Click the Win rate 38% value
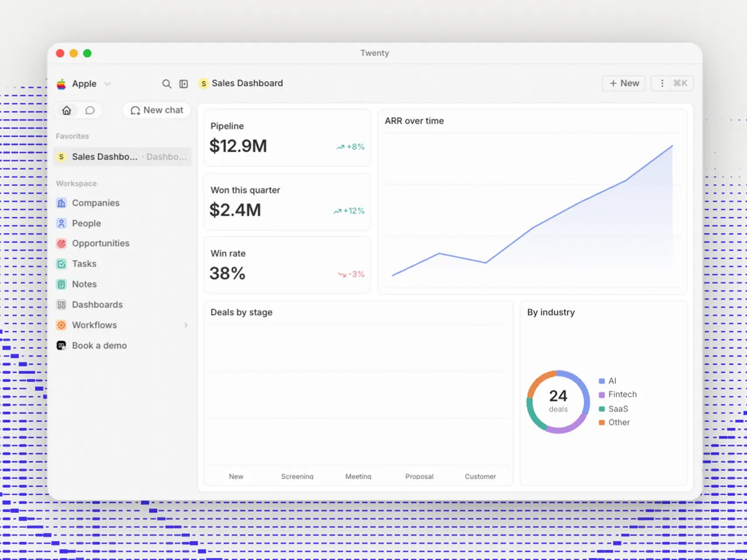Screen dimensions: 747x560 pyautogui.click(x=228, y=274)
